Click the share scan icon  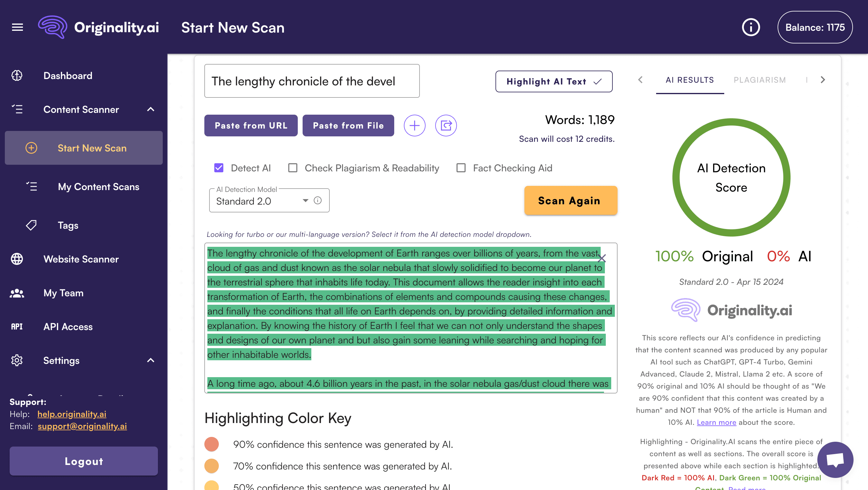[x=445, y=126]
